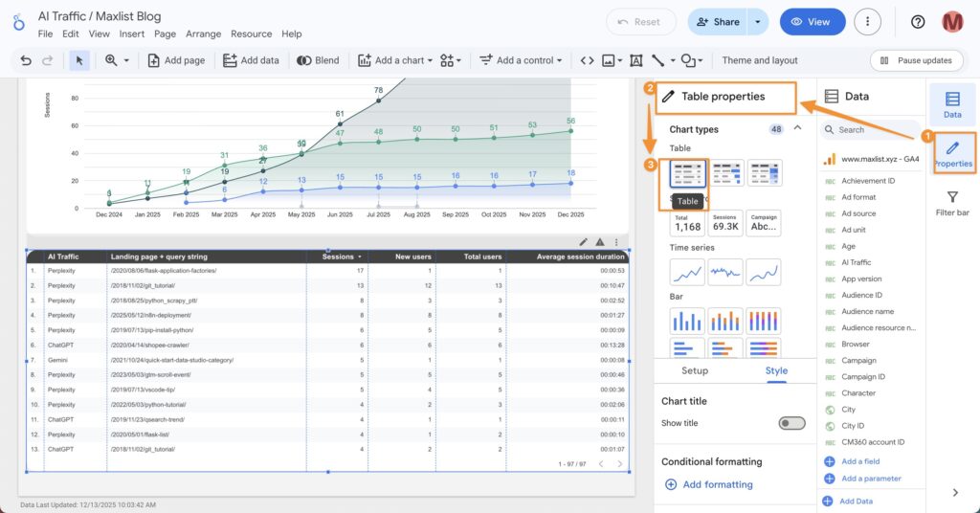Click the Share button
Viewport: 980px width, 513px height.
[x=718, y=22]
